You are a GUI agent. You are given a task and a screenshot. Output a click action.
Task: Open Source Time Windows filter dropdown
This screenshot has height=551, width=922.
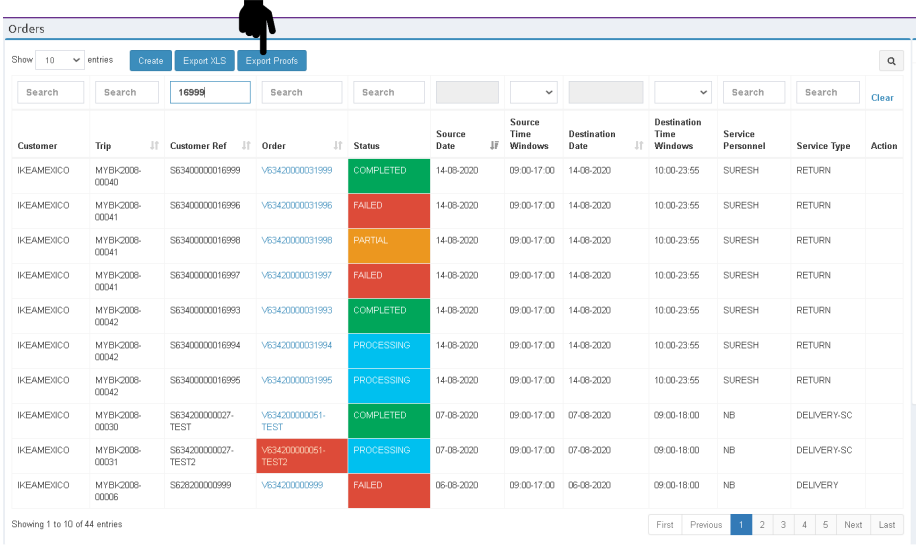(x=533, y=92)
